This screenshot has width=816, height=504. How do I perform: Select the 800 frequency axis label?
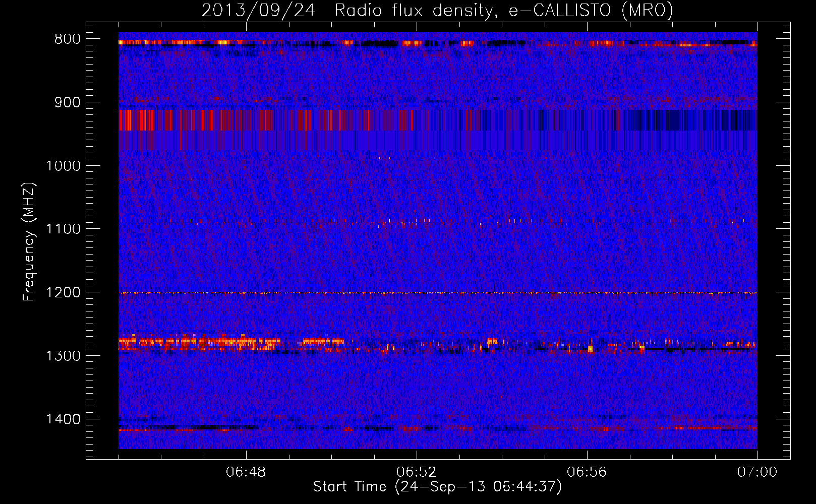click(x=67, y=39)
